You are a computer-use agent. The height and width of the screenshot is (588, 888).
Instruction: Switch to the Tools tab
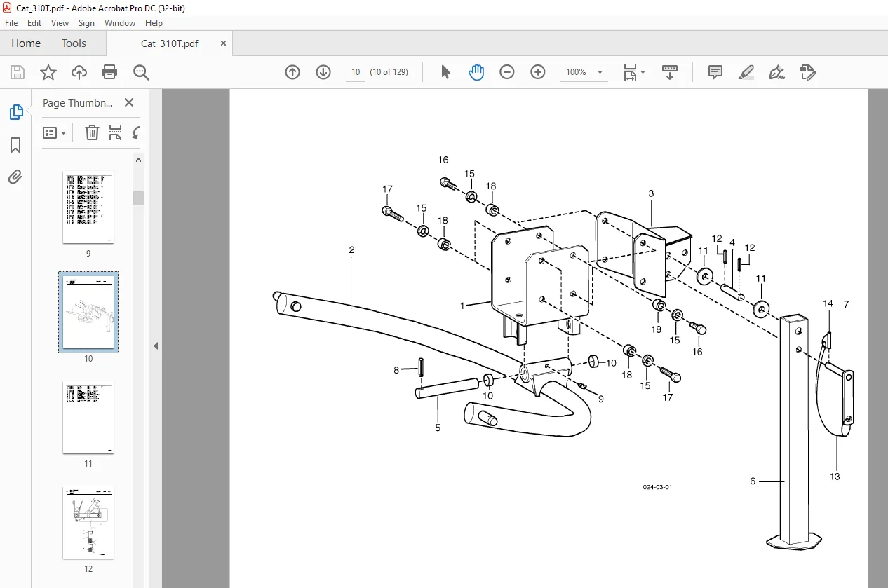pyautogui.click(x=74, y=43)
